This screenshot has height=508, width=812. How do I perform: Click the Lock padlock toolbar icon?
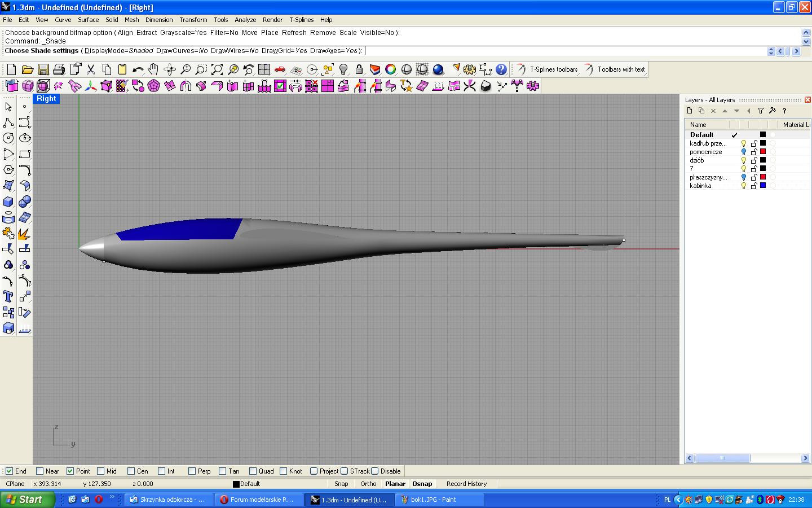click(359, 69)
